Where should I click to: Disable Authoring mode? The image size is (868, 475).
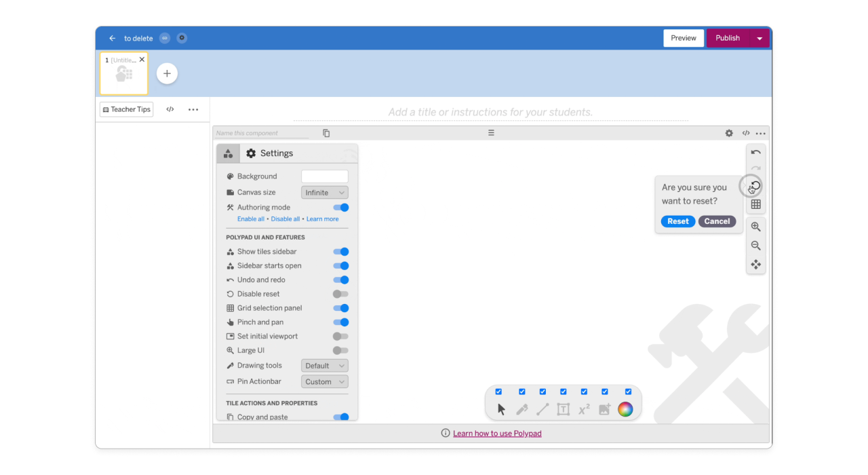click(x=340, y=207)
